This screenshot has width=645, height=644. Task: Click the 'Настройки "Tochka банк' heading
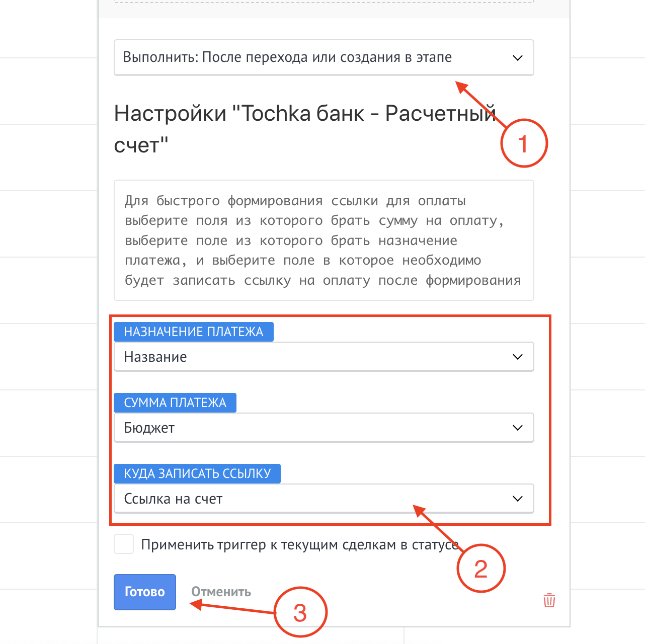tap(305, 129)
